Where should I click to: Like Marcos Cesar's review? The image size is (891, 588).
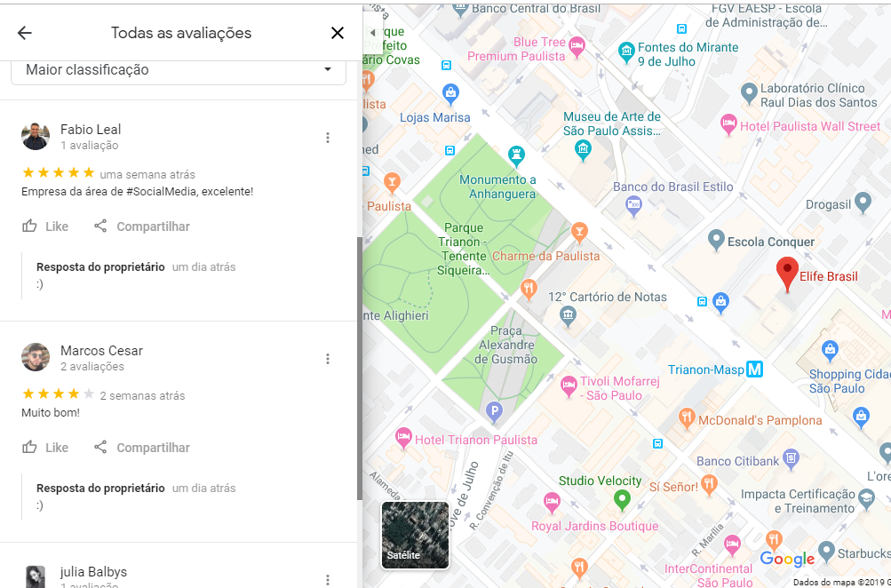pyautogui.click(x=45, y=448)
